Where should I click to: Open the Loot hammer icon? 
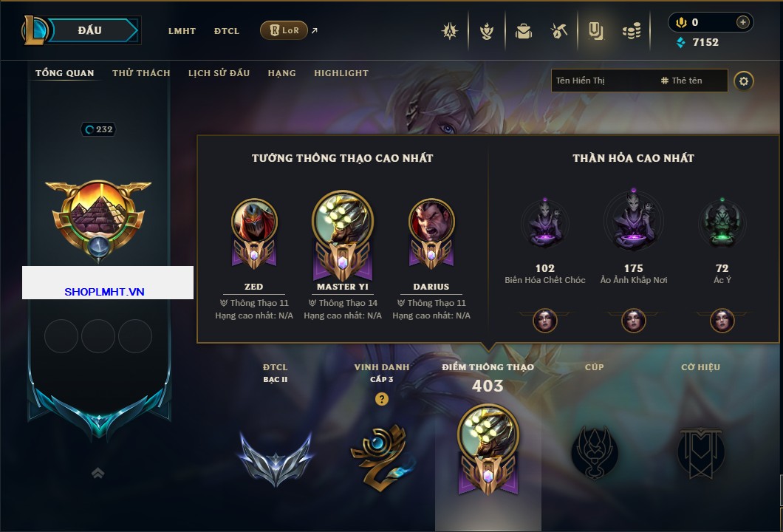558,31
